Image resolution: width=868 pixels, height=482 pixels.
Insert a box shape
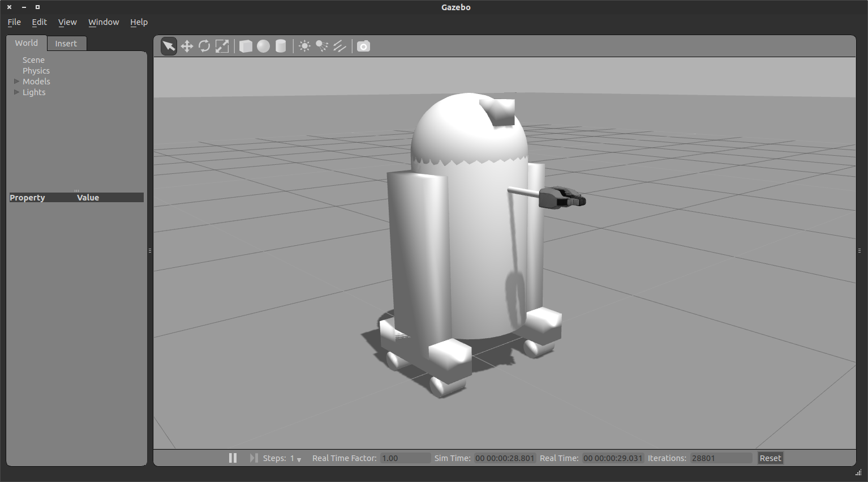(246, 46)
